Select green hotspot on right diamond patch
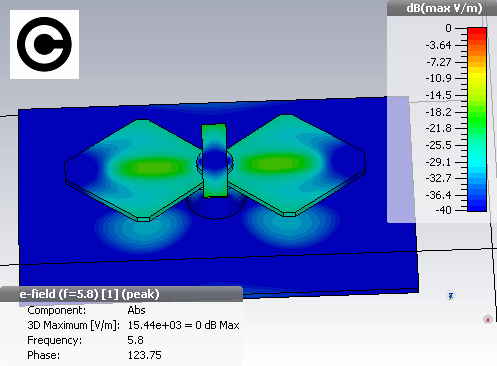The height and width of the screenshot is (366, 497). click(277, 164)
